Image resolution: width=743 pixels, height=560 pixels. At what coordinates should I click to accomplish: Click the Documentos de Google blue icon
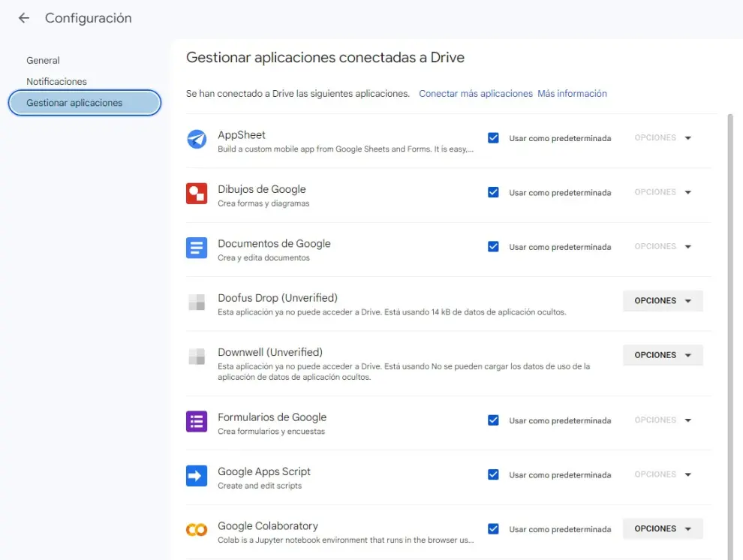click(x=197, y=248)
